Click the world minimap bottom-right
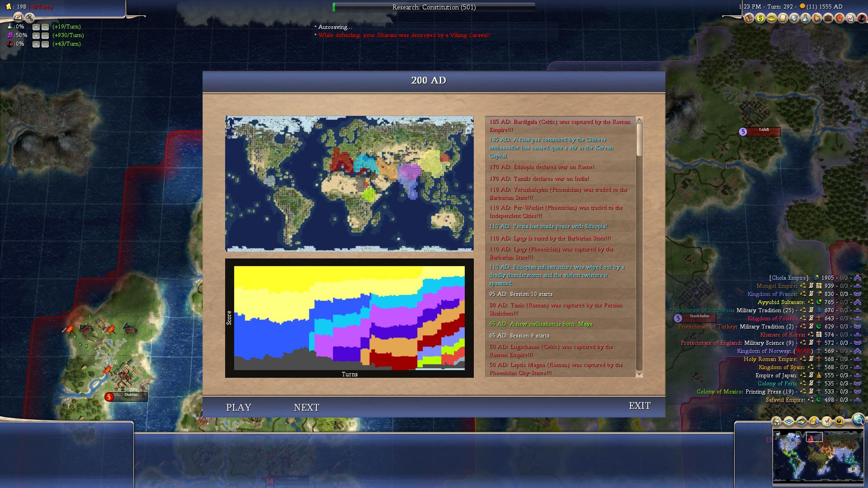The width and height of the screenshot is (868, 488). coord(818,456)
